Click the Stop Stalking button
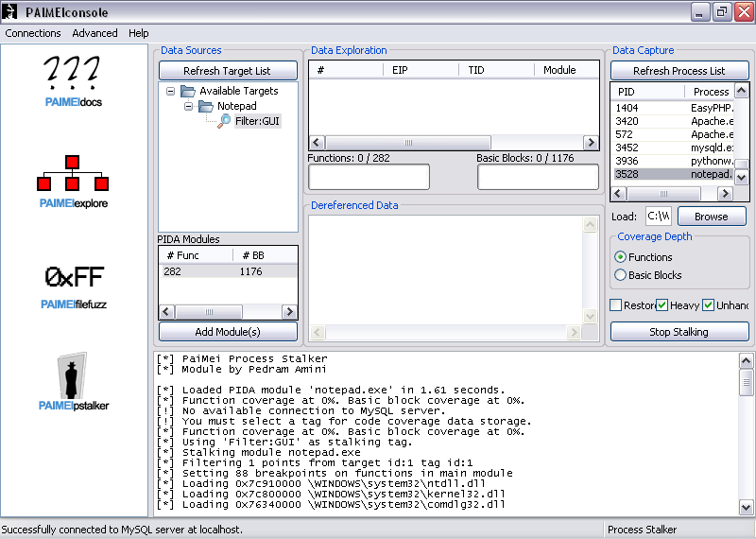 pos(679,332)
